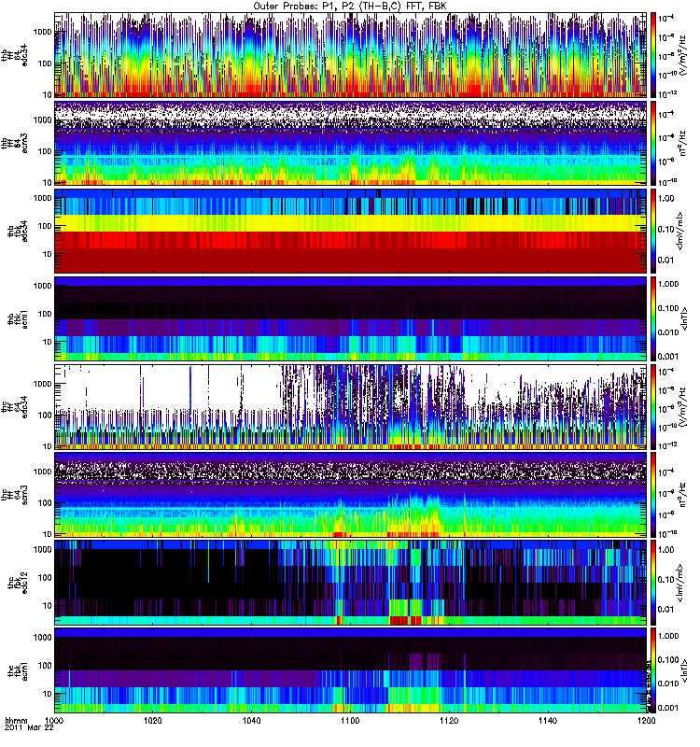Click the color bar beside the top panel
This screenshot has height=747, width=700.
coord(653,55)
